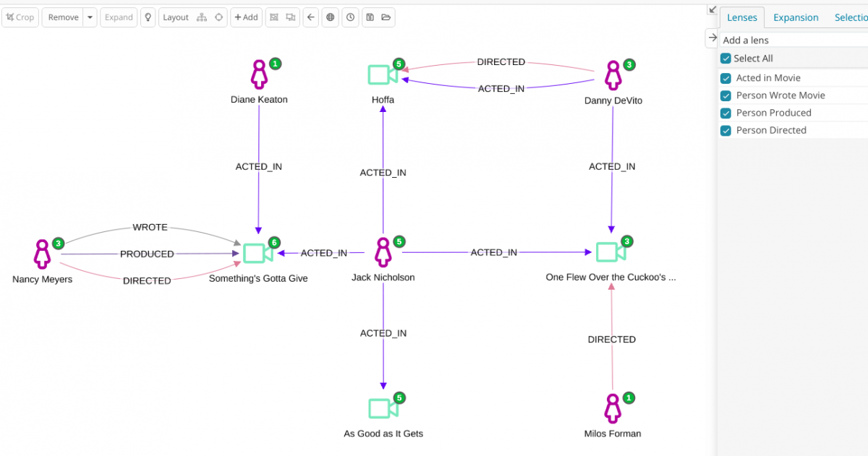Select the Nancy Meyers person node icon
868x456 pixels.
click(x=43, y=254)
